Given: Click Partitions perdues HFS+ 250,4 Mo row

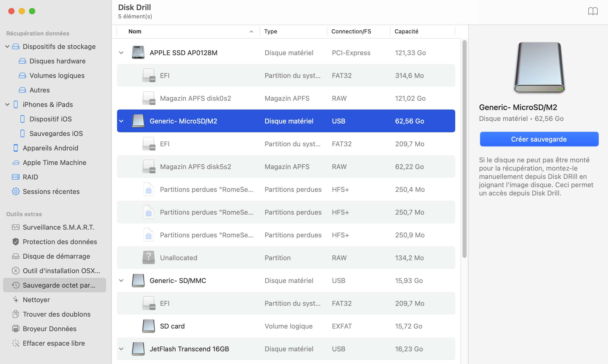Looking at the screenshot, I should (x=286, y=189).
